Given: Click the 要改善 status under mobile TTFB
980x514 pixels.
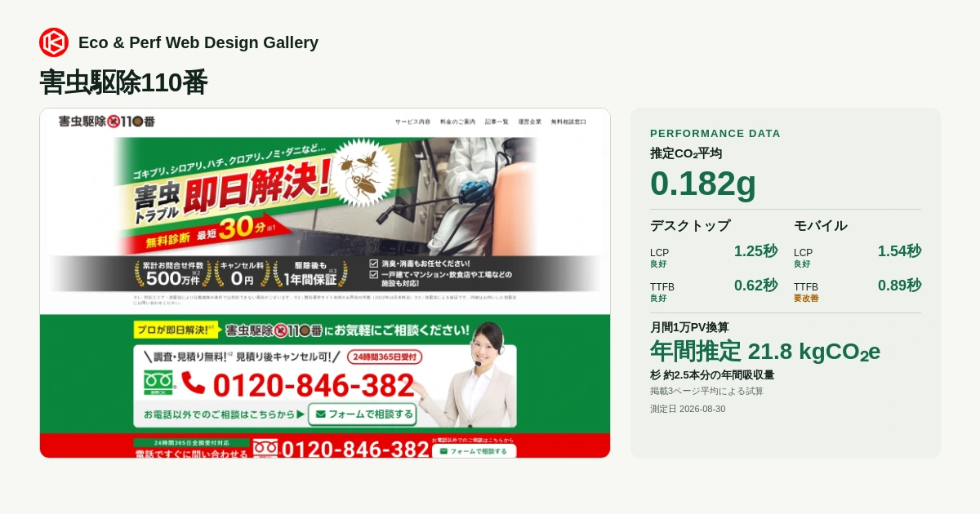Looking at the screenshot, I should [x=806, y=299].
